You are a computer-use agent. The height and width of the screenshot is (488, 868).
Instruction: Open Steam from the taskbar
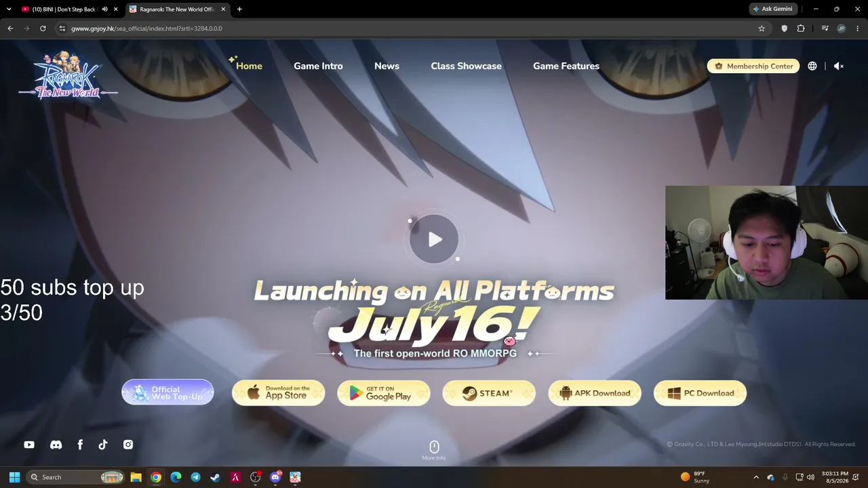215,477
